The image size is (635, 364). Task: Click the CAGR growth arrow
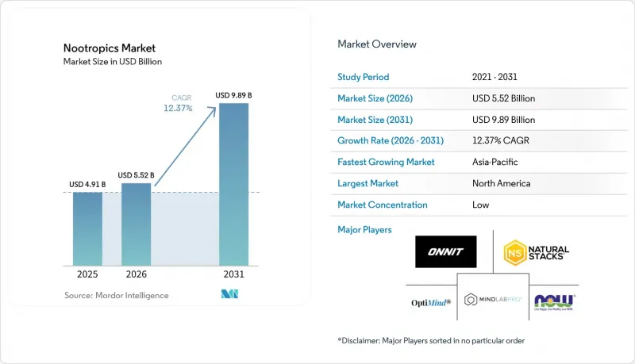(x=186, y=146)
